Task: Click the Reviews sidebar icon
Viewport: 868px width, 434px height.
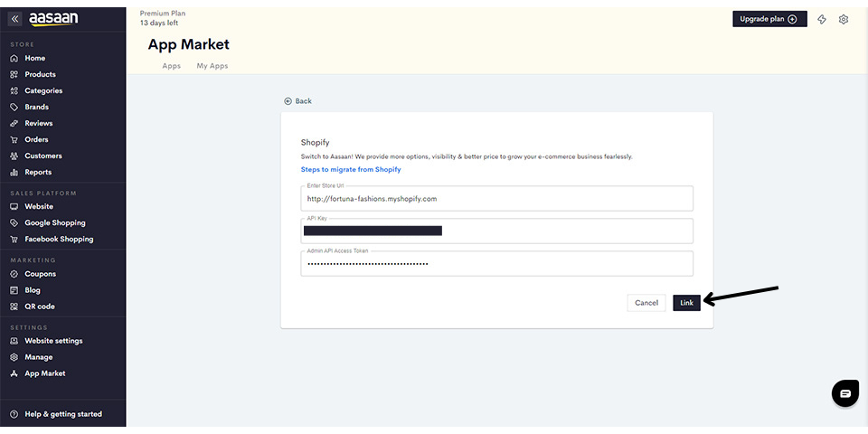Action: pyautogui.click(x=14, y=124)
